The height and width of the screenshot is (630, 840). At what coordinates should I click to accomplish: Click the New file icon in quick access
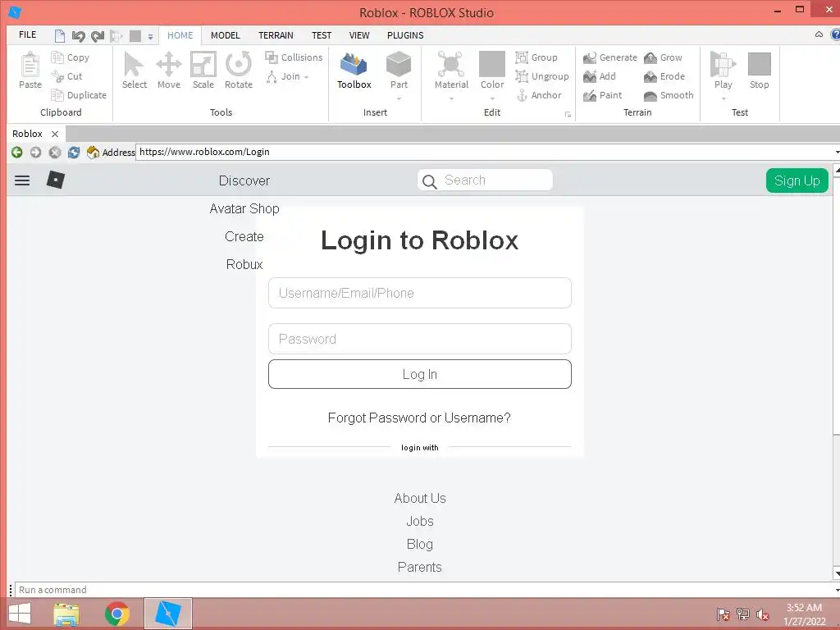pos(59,36)
